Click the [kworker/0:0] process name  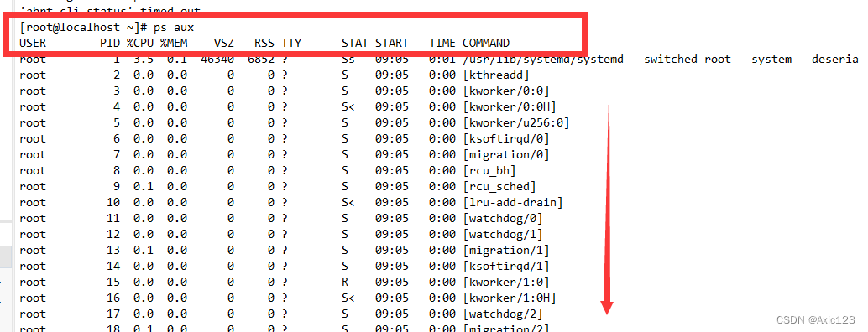pyautogui.click(x=506, y=91)
